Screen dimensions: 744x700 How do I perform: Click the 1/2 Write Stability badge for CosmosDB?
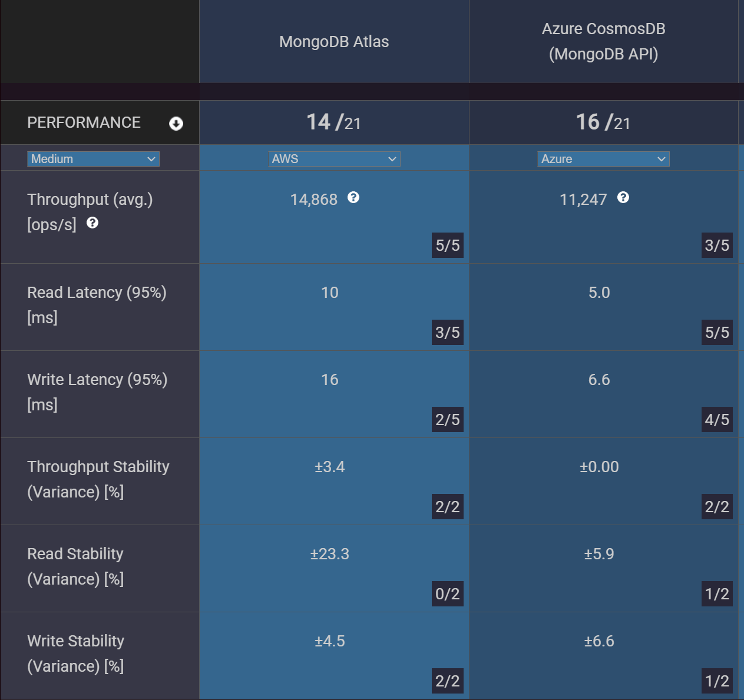tap(716, 681)
